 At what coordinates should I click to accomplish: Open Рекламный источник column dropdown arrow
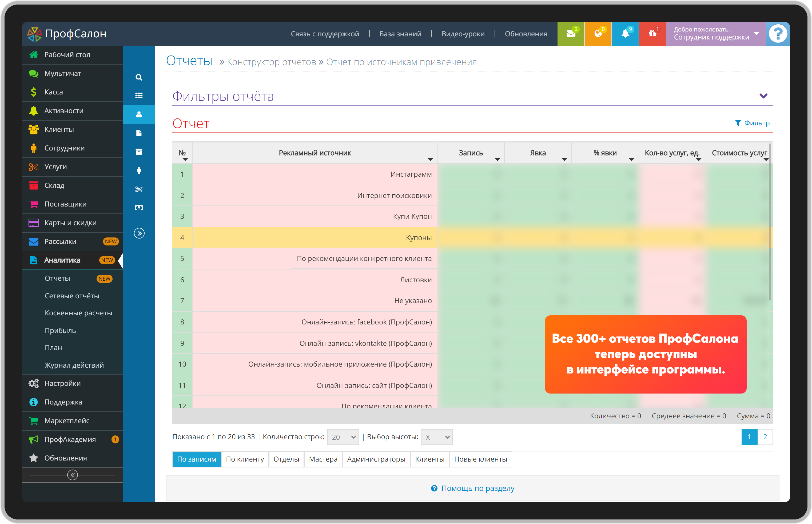(430, 159)
